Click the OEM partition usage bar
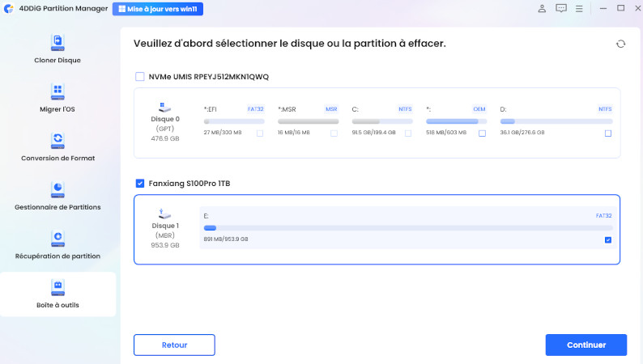 (457, 121)
